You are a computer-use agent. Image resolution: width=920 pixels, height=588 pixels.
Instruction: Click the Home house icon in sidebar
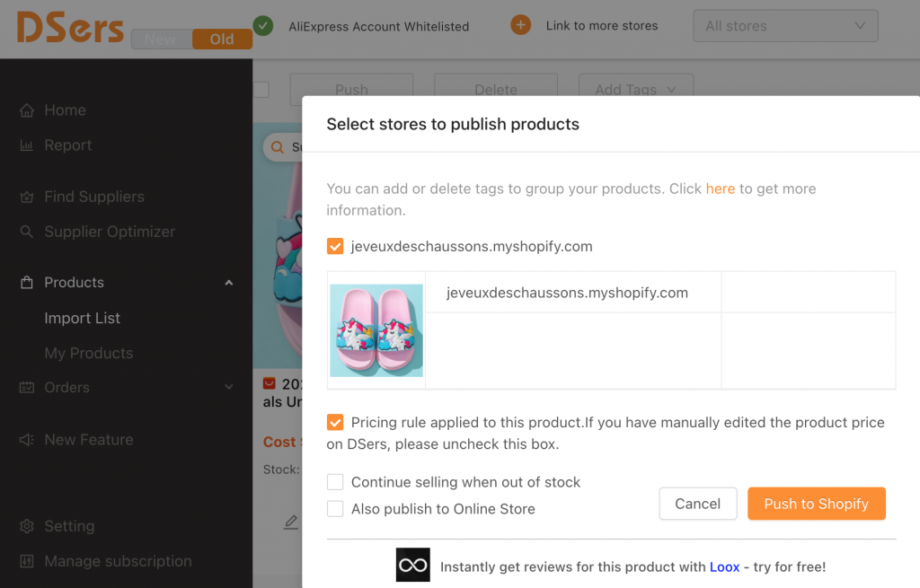point(27,110)
